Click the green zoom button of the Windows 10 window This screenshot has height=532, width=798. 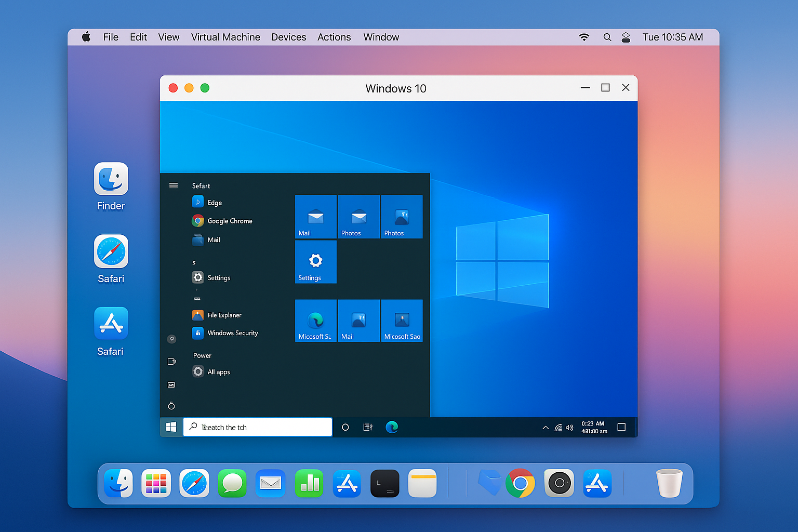(205, 88)
